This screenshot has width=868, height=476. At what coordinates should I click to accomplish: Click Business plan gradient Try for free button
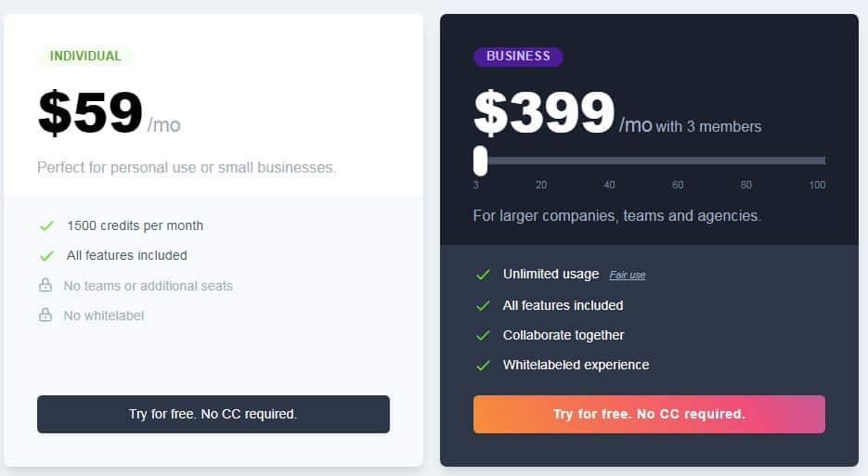click(649, 414)
